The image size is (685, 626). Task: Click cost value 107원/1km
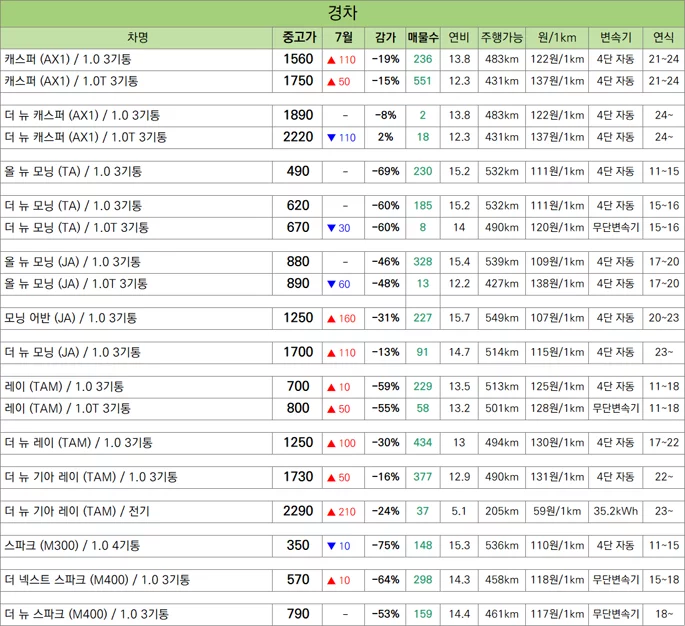coord(557,318)
